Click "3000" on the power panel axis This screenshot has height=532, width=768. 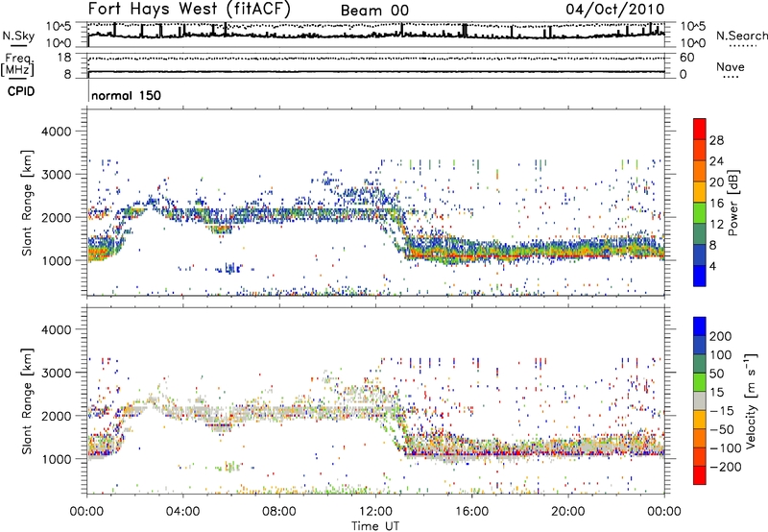pyautogui.click(x=56, y=175)
